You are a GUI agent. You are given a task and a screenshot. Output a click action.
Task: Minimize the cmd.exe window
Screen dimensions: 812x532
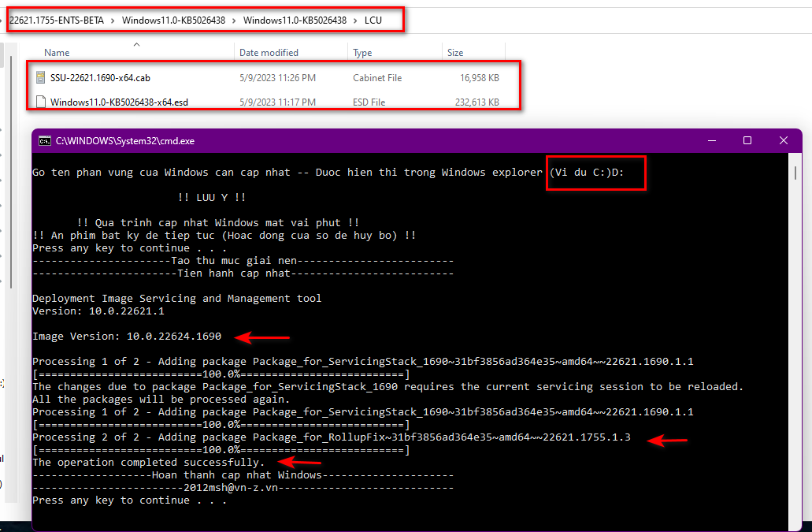pos(712,140)
